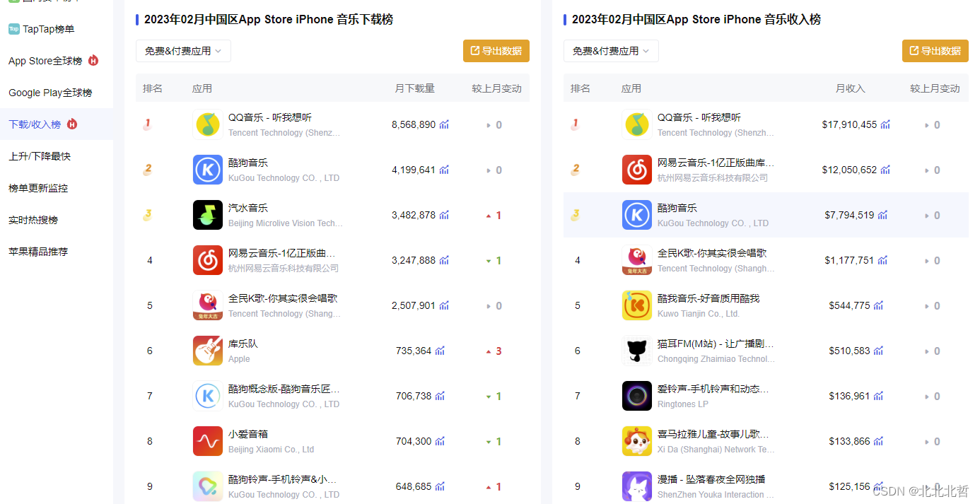
Task: View trend chart icon beside $1,177,751 revenue
Action: [x=882, y=260]
